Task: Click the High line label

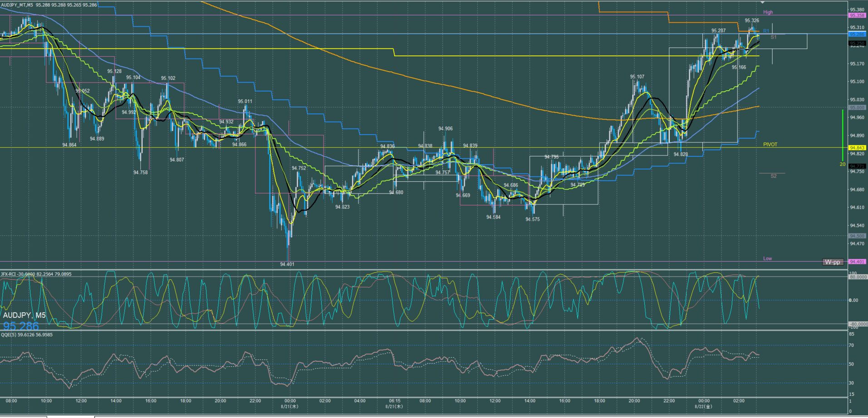Action: pyautogui.click(x=768, y=12)
